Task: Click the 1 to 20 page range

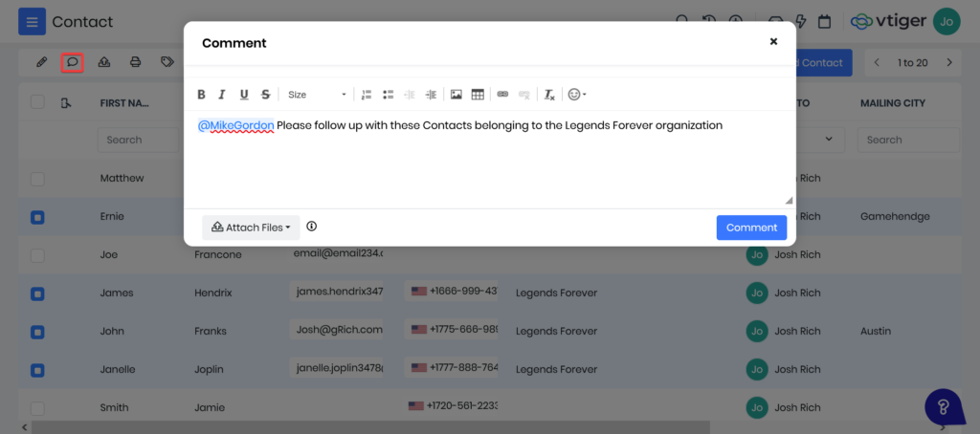Action: point(912,62)
